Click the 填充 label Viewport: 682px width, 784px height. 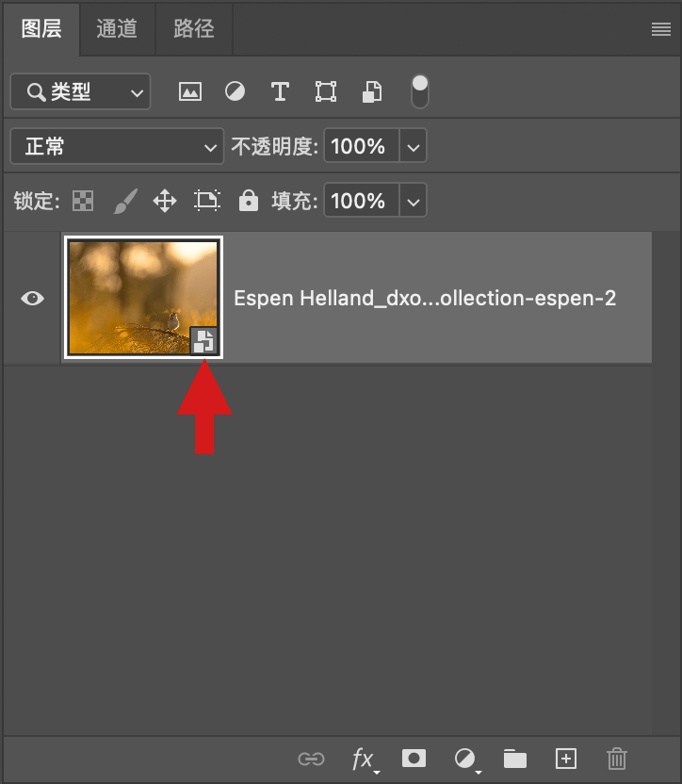(x=295, y=201)
